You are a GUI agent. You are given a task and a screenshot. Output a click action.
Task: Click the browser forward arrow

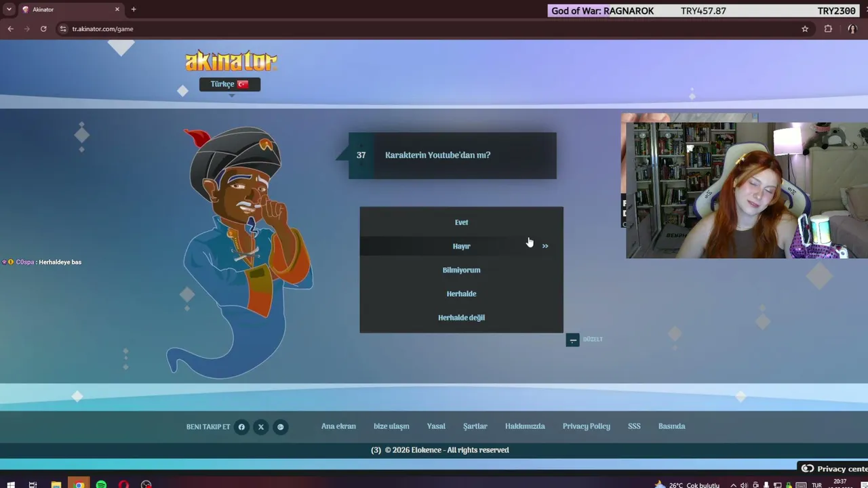click(27, 28)
